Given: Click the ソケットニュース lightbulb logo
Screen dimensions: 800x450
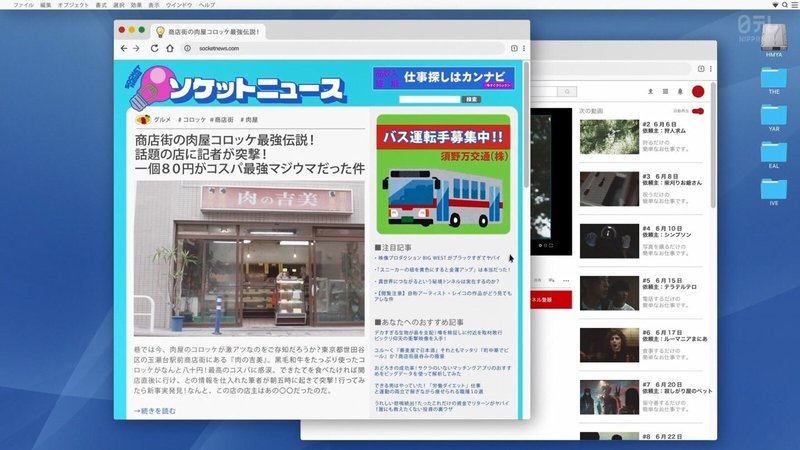Looking at the screenshot, I should tap(150, 88).
